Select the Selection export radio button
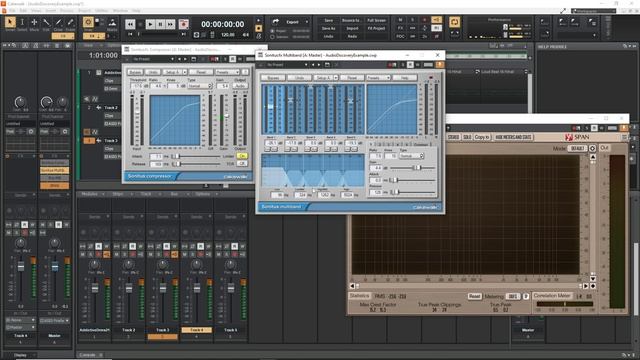The image size is (640, 360). (x=272, y=37)
